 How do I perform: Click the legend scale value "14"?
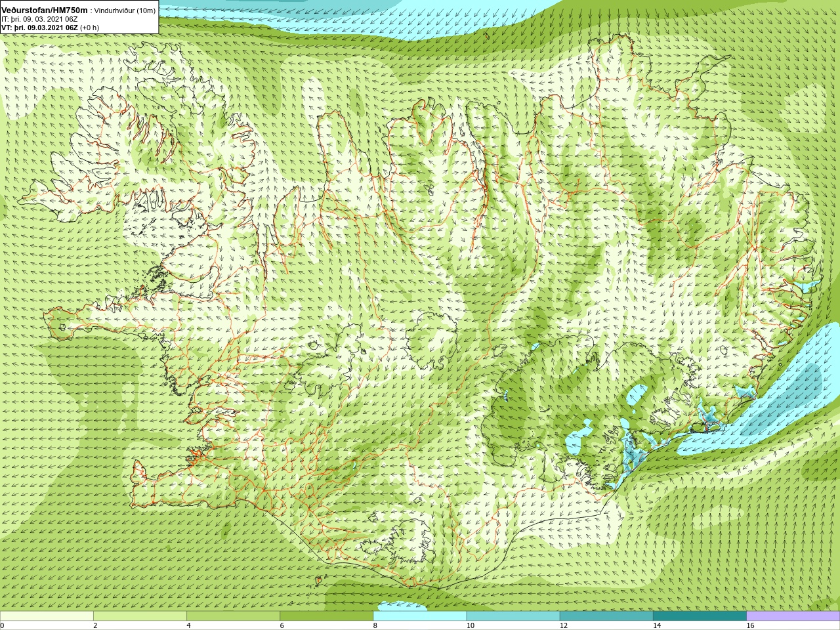(657, 625)
